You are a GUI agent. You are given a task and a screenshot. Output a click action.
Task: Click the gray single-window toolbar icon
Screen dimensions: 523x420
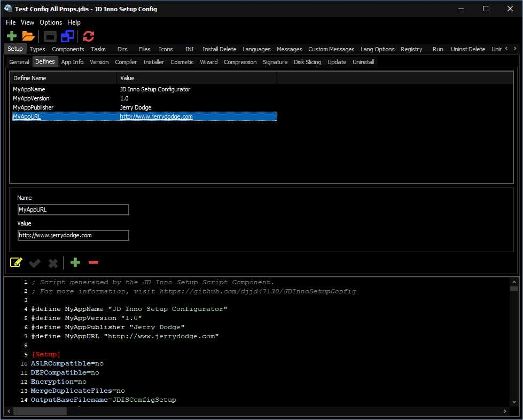click(x=50, y=36)
